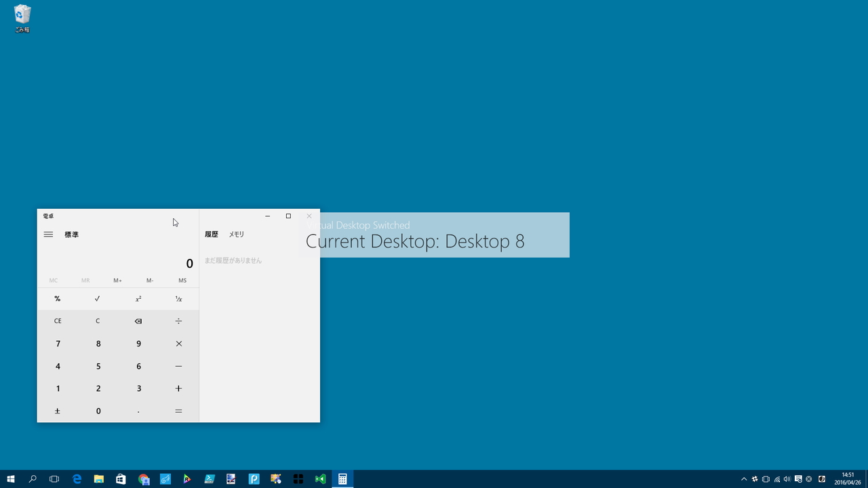This screenshot has width=868, height=488.
Task: Open taskbar search magnifier
Action: pyautogui.click(x=33, y=479)
